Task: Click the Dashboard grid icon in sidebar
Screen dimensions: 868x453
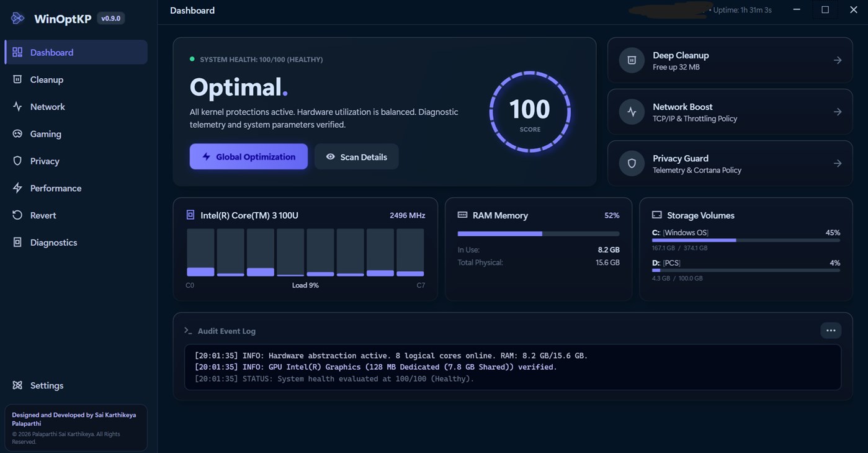Action: tap(17, 52)
